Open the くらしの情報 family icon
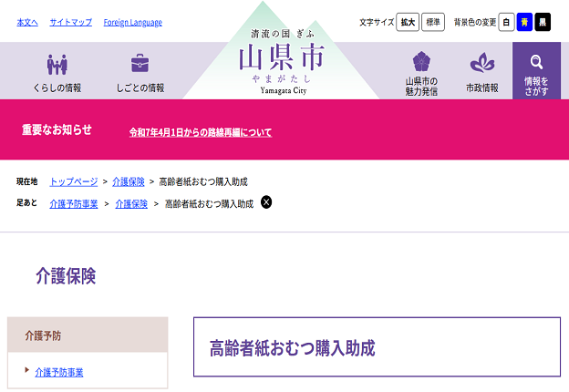The width and height of the screenshot is (569, 392). [57, 64]
